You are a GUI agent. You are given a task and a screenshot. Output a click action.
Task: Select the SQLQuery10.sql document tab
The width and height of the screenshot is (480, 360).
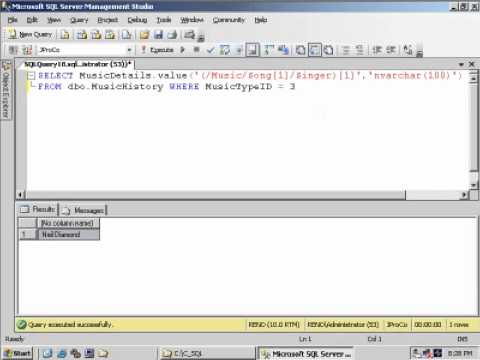pyautogui.click(x=77, y=64)
